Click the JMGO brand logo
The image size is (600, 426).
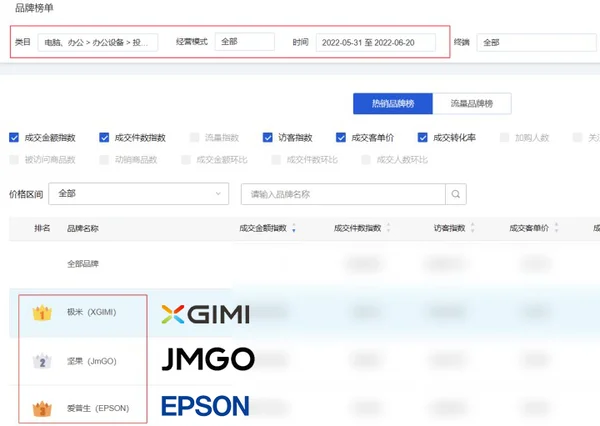point(207,360)
